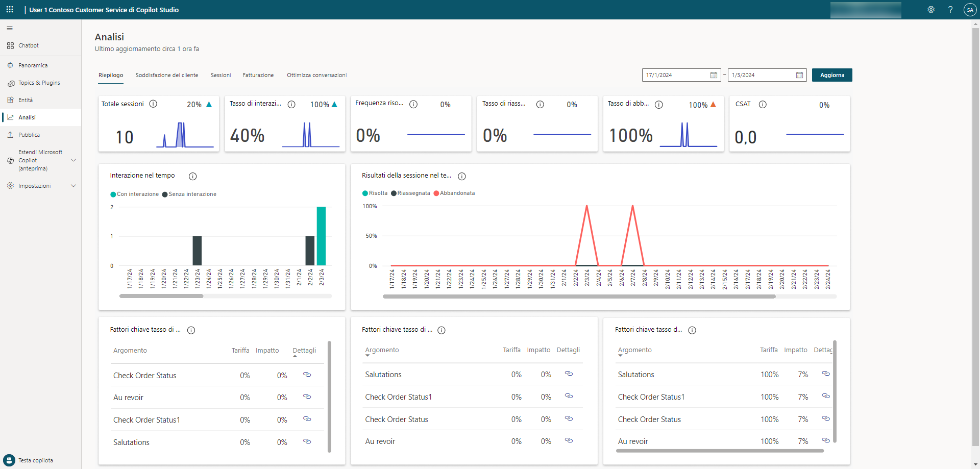Click first table vertical scrollbar
Viewport: 980px width, 469px height.
(x=329, y=397)
